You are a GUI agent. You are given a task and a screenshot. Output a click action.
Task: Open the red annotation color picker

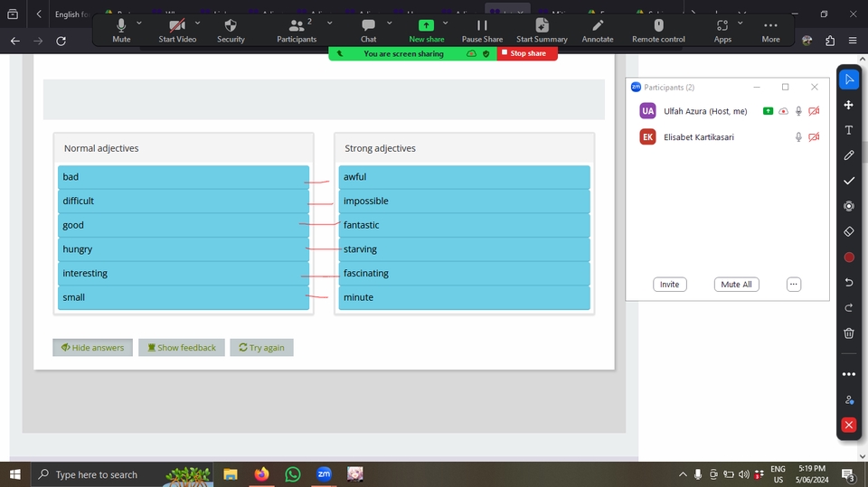coord(849,258)
